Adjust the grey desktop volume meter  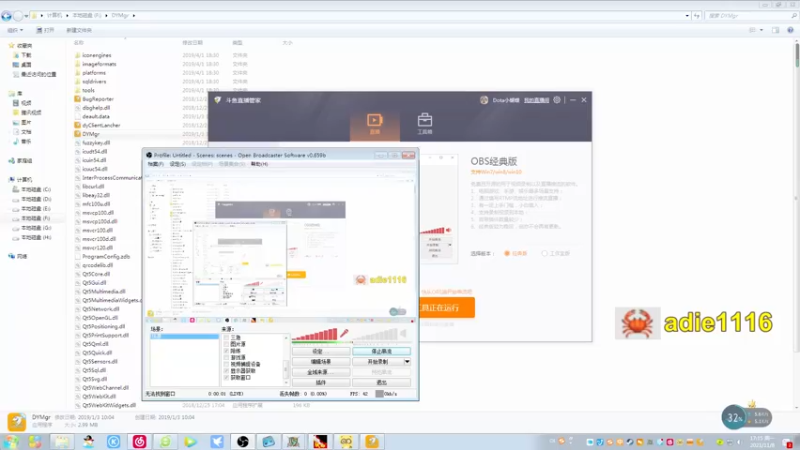coord(375,335)
